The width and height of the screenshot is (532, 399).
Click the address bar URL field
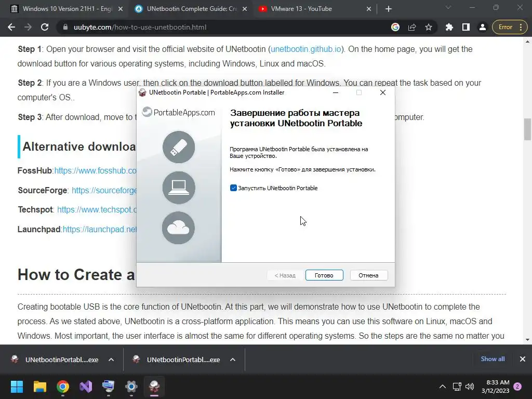pos(224,27)
